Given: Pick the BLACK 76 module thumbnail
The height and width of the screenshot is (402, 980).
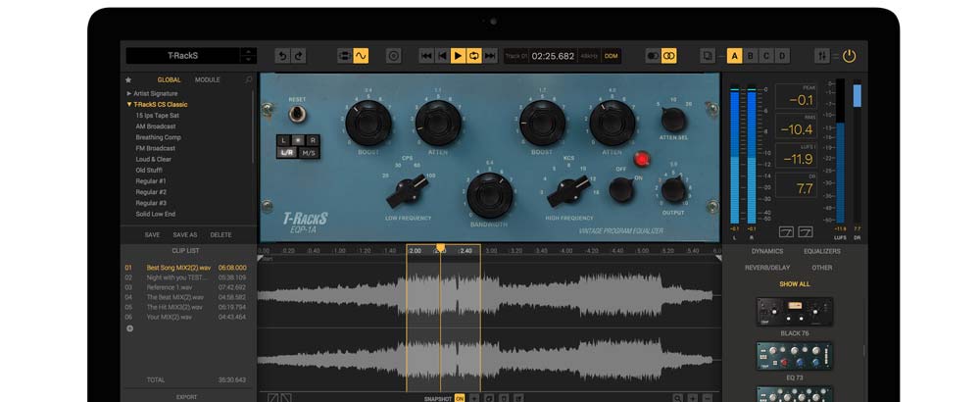Looking at the screenshot, I should click(x=795, y=312).
